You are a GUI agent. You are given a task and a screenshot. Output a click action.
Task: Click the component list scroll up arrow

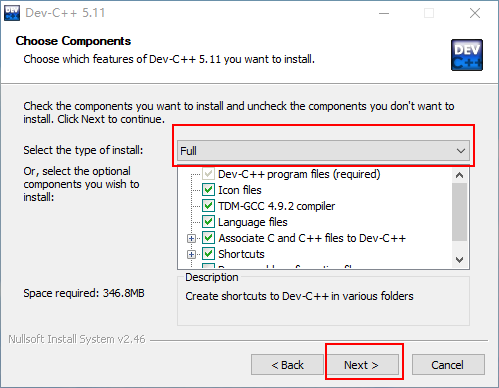click(459, 175)
